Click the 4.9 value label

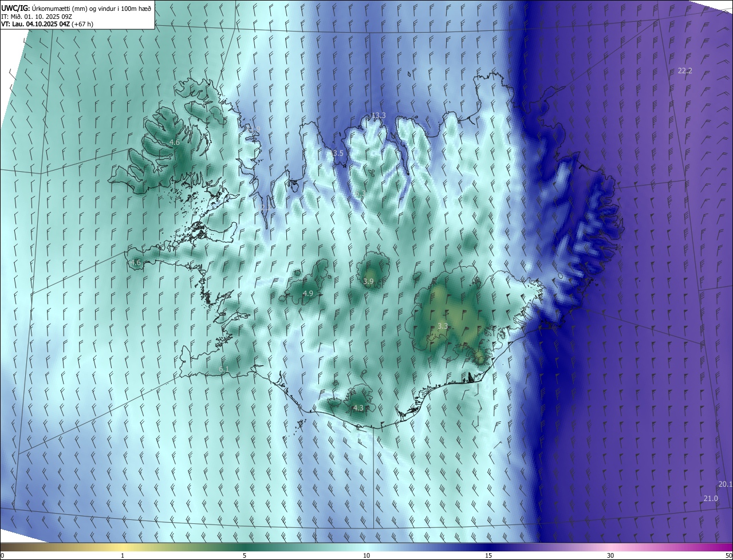point(308,293)
